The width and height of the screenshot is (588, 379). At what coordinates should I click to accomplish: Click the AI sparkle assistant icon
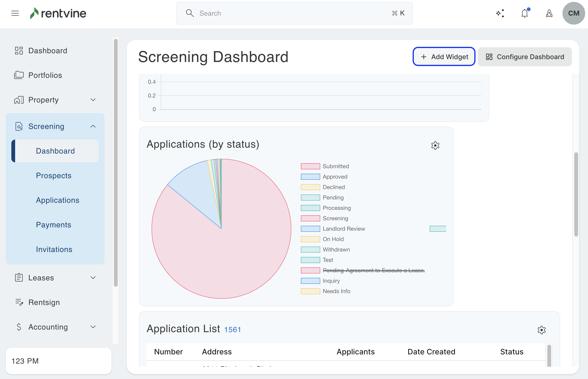coord(500,13)
